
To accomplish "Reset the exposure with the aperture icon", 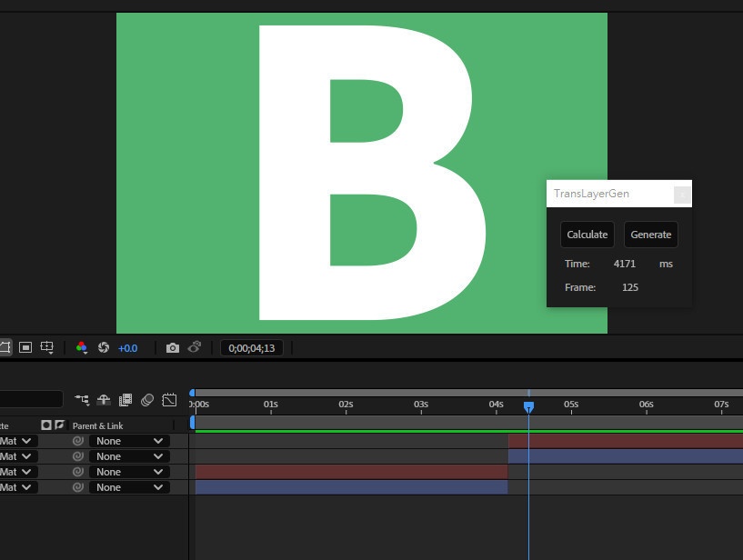I will tap(104, 347).
